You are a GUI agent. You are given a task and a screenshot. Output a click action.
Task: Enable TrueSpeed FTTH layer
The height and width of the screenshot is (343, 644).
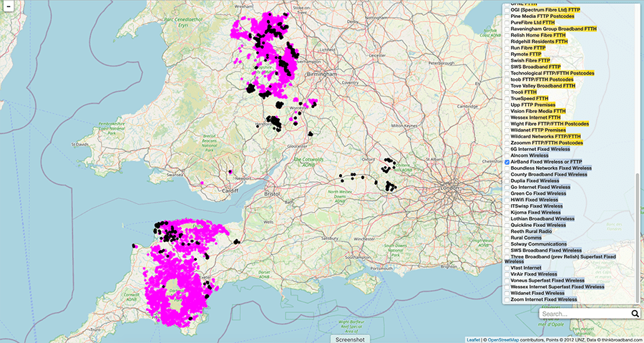[507, 99]
